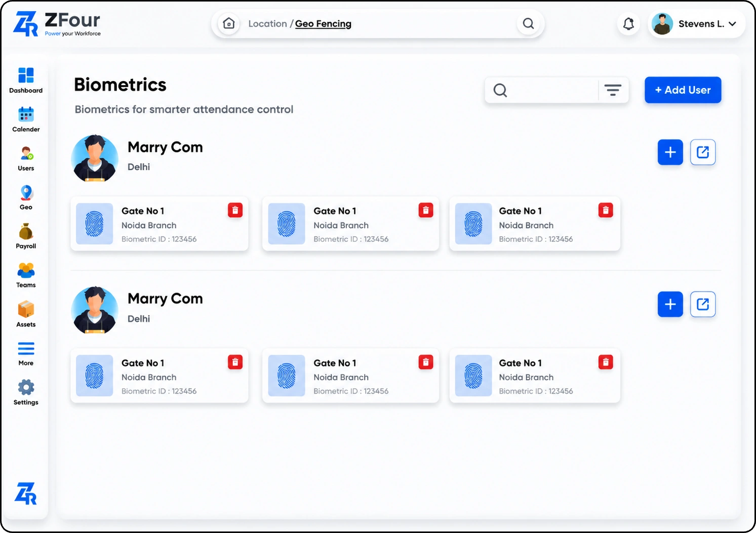
Task: Add biometric for first Marry Com
Action: pos(670,152)
